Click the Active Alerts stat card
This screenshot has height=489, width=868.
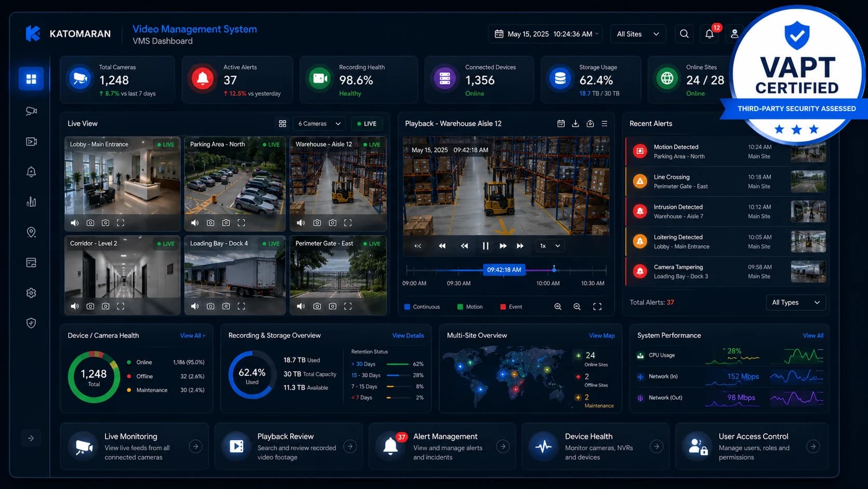(237, 80)
